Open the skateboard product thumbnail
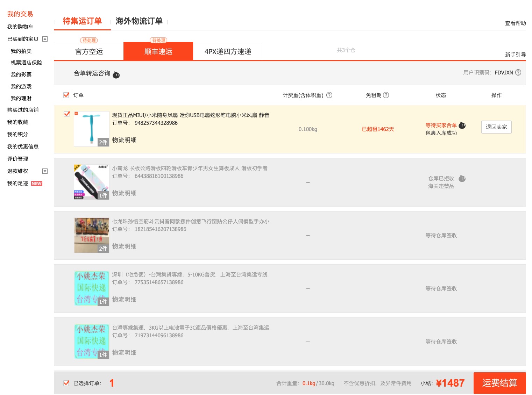 92,182
